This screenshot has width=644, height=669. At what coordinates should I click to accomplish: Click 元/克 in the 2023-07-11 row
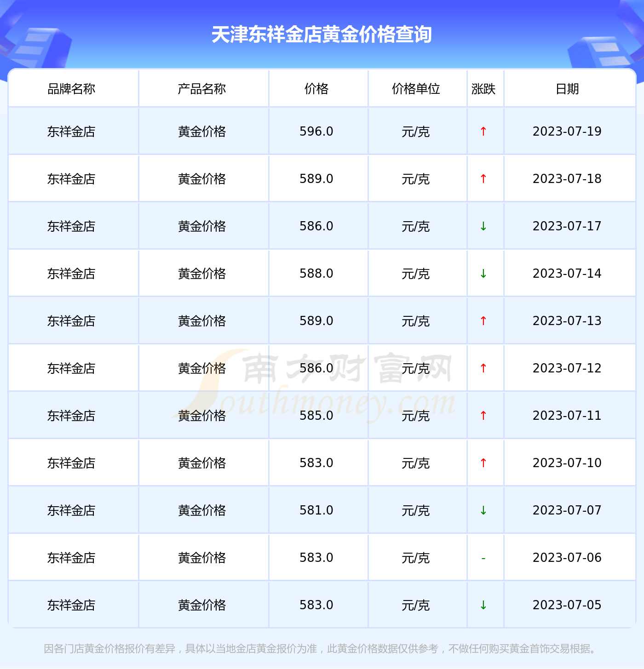[416, 416]
